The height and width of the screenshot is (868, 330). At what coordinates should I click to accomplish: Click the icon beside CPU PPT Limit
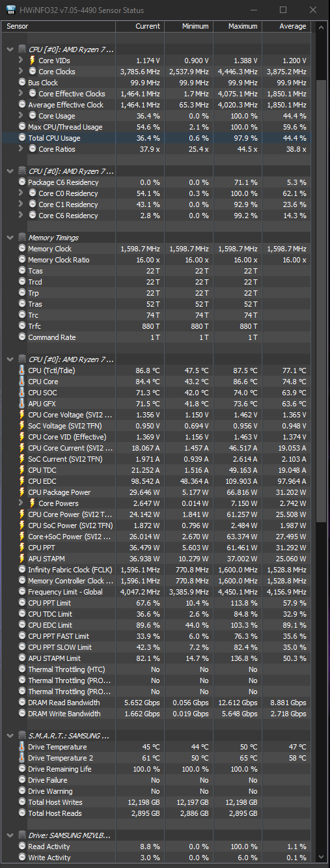[22, 603]
